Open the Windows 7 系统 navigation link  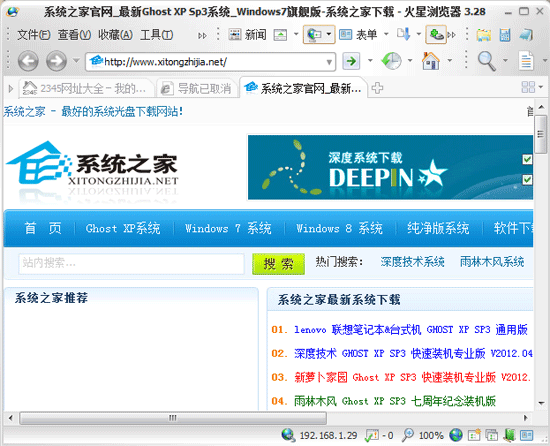point(228,229)
